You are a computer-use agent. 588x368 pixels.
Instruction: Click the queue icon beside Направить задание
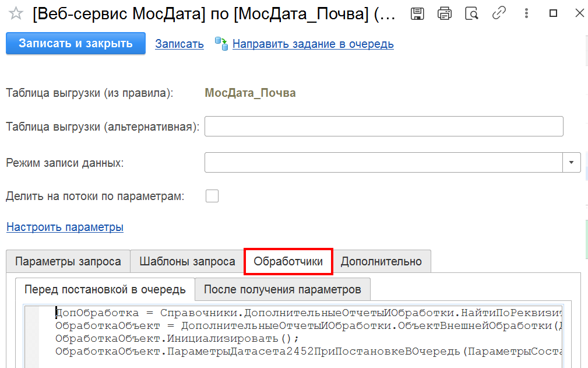tap(221, 44)
